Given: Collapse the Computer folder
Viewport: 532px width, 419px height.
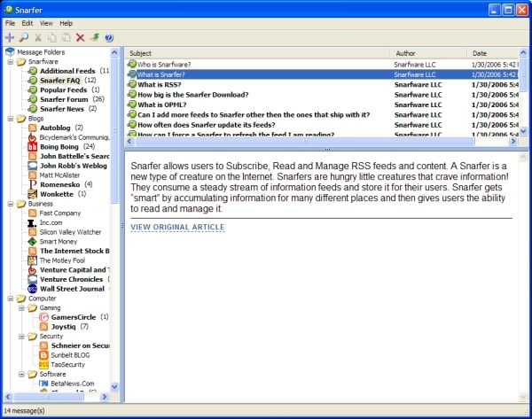Looking at the screenshot, I should pos(11,299).
